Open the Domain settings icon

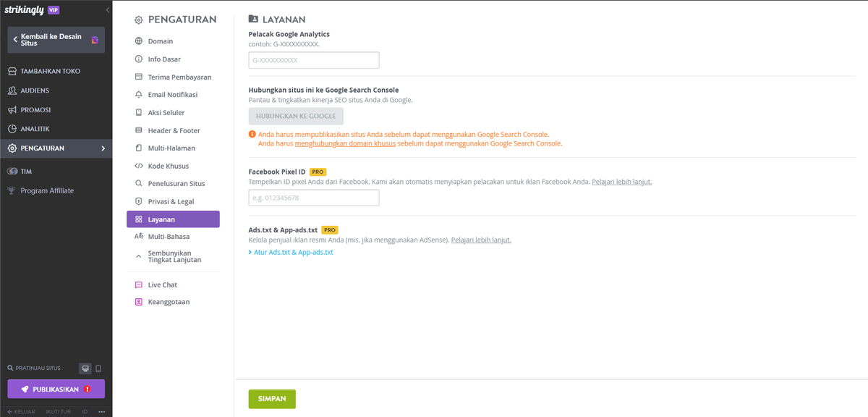(137, 41)
